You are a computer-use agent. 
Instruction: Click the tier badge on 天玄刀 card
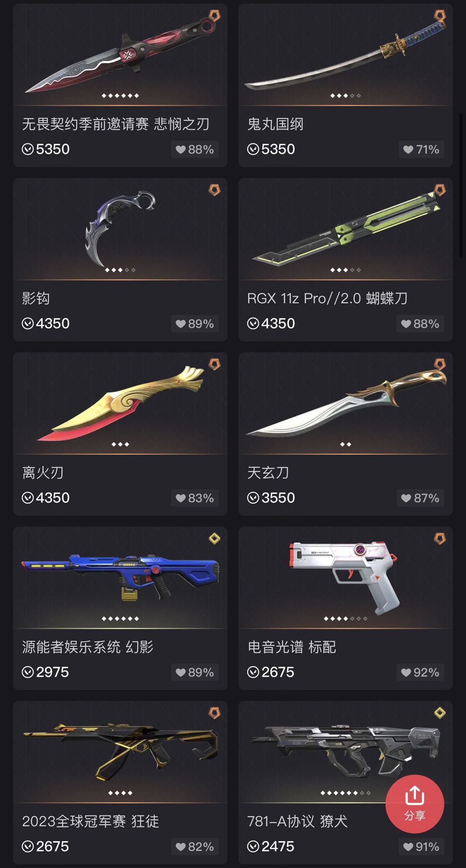tap(440, 364)
